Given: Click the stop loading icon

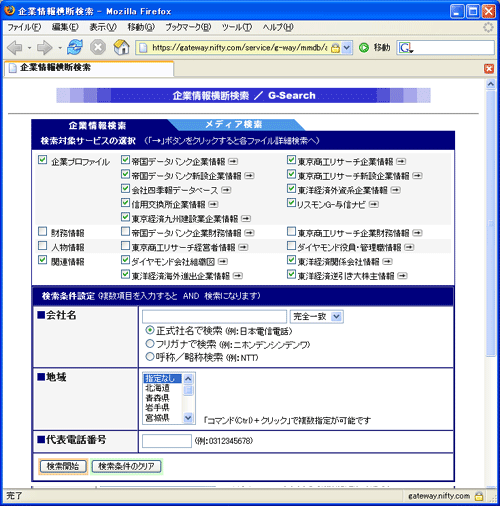Looking at the screenshot, I should (x=98, y=47).
